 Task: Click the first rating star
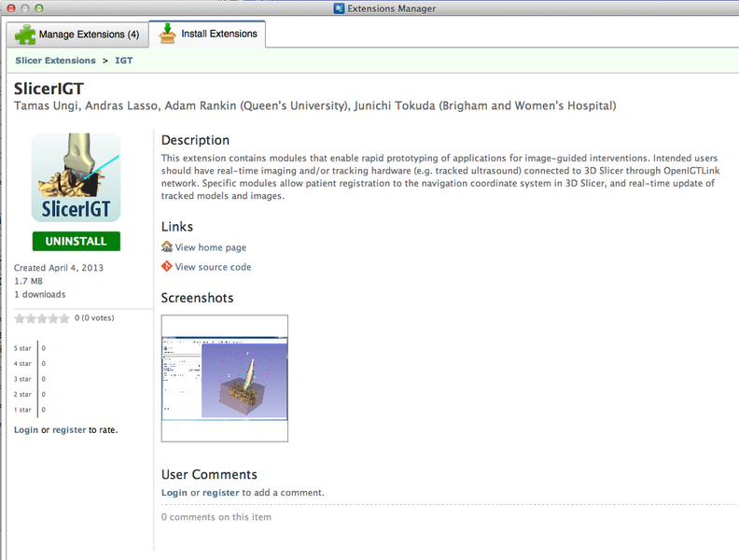pos(20,318)
